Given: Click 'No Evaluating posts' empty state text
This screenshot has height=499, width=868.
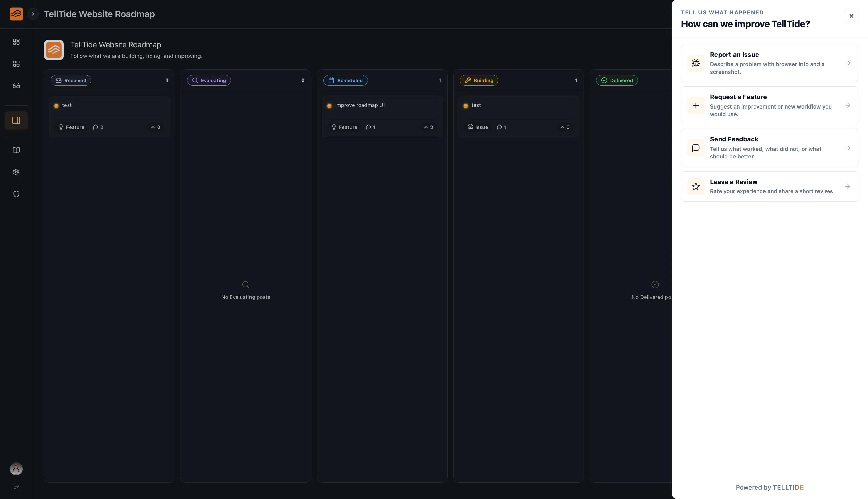Looking at the screenshot, I should [x=245, y=297].
